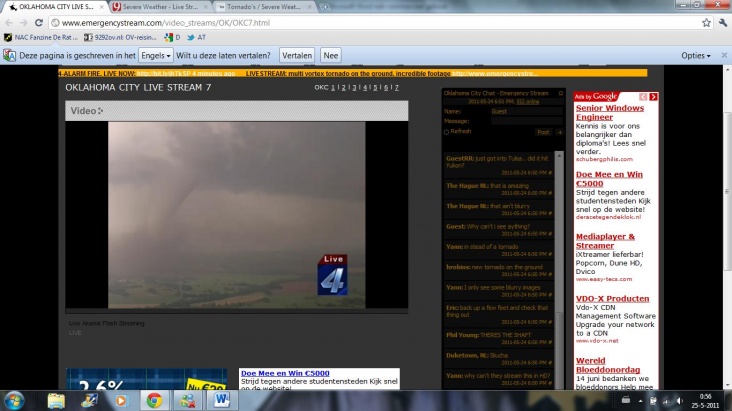Viewport: 732px width, 411px height.
Task: Show previous Google ads with the left arrow
Action: (x=643, y=97)
